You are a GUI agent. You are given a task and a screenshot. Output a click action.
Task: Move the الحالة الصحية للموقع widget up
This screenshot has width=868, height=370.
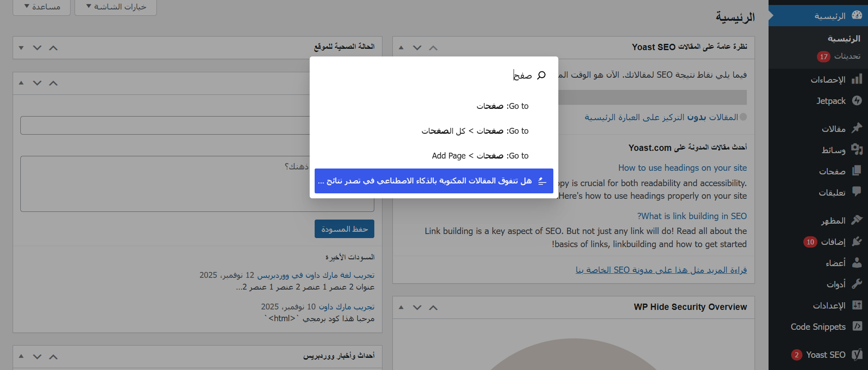53,47
